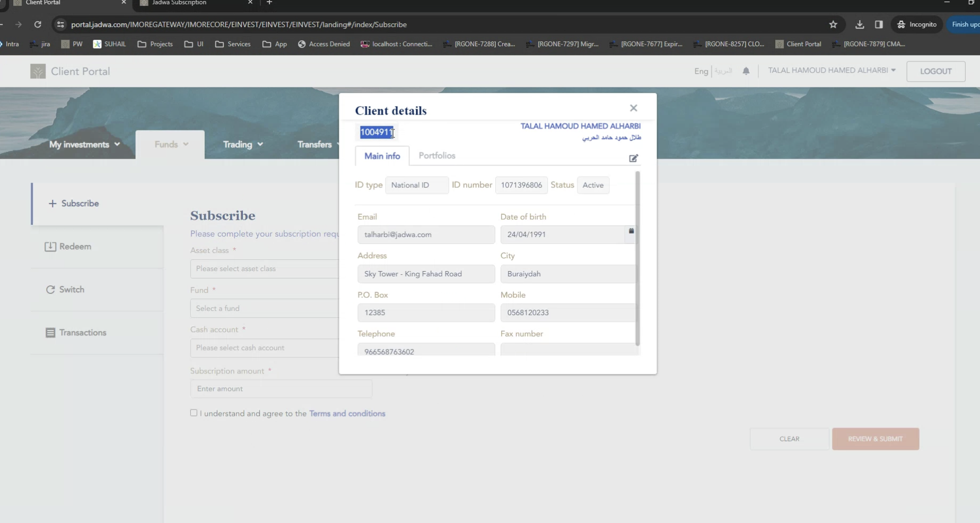Open the Terms and conditions link
The image size is (980, 523).
(347, 414)
